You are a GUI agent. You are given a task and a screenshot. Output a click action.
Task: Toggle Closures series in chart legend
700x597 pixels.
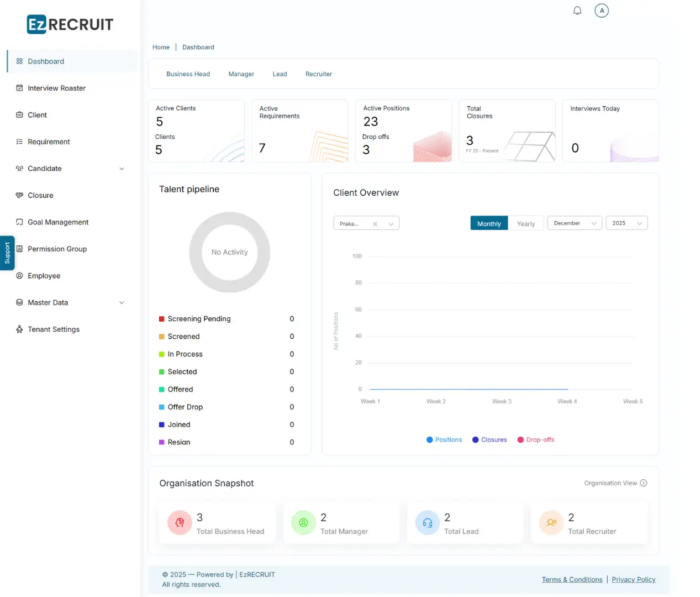(490, 440)
